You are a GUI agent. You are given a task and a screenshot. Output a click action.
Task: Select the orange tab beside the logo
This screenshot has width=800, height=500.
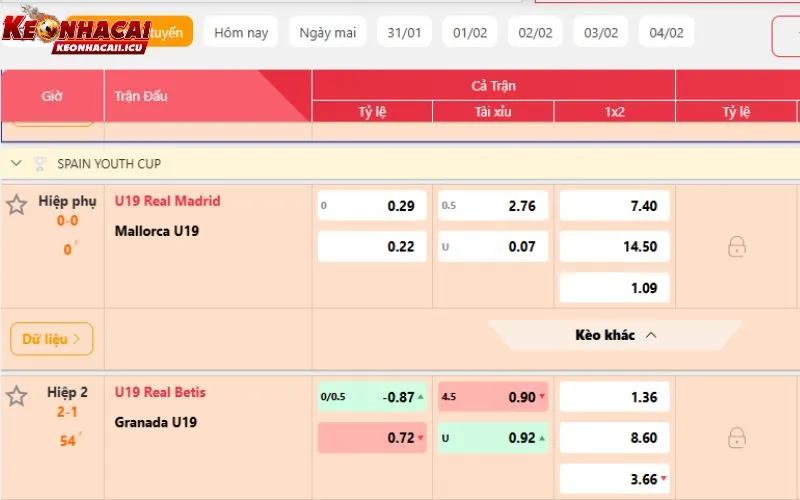171,32
